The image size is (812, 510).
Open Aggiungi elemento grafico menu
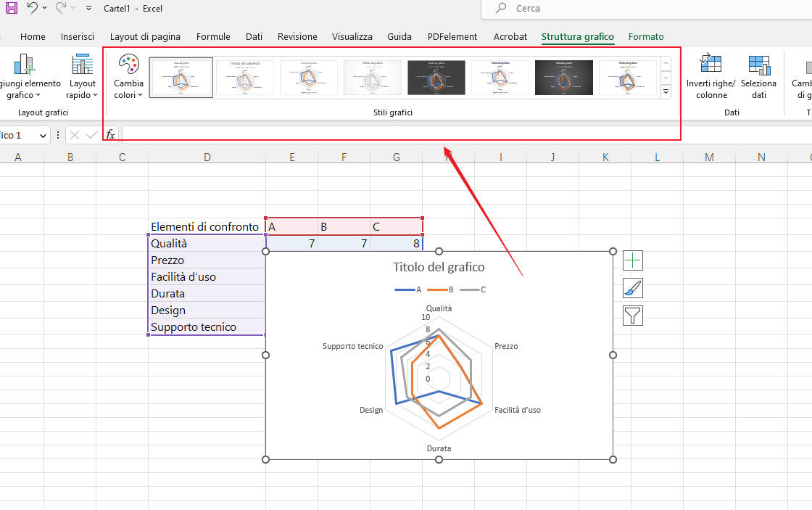(28, 77)
